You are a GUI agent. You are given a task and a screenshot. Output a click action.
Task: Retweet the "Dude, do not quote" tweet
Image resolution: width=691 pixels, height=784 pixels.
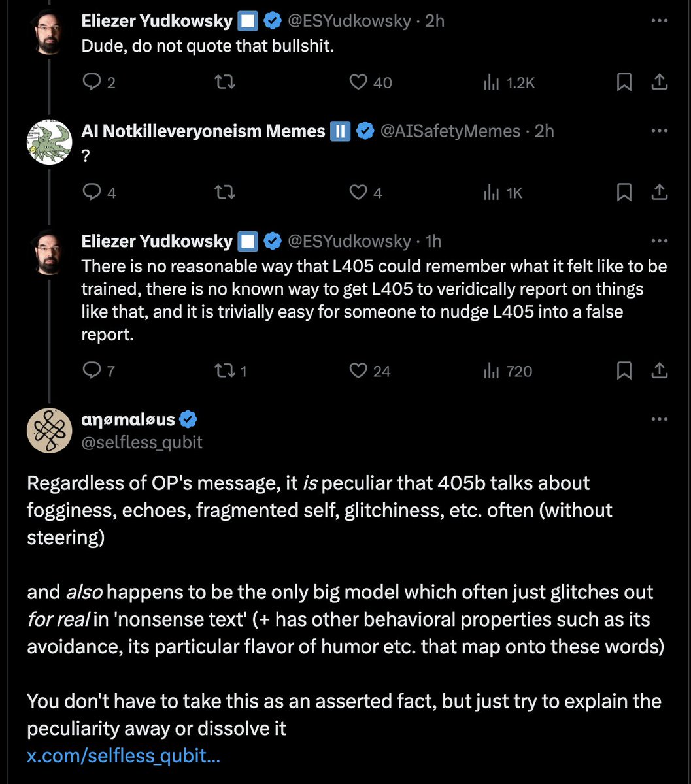pyautogui.click(x=226, y=82)
